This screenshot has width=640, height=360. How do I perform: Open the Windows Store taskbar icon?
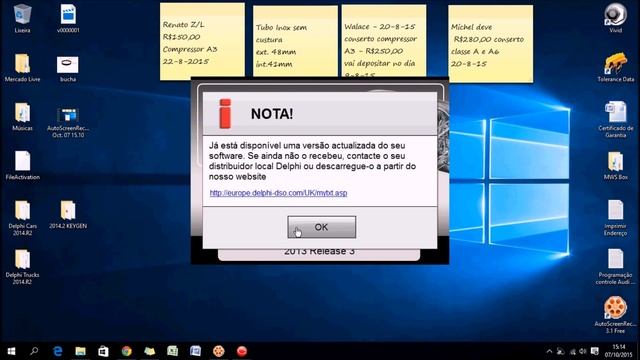(103, 351)
